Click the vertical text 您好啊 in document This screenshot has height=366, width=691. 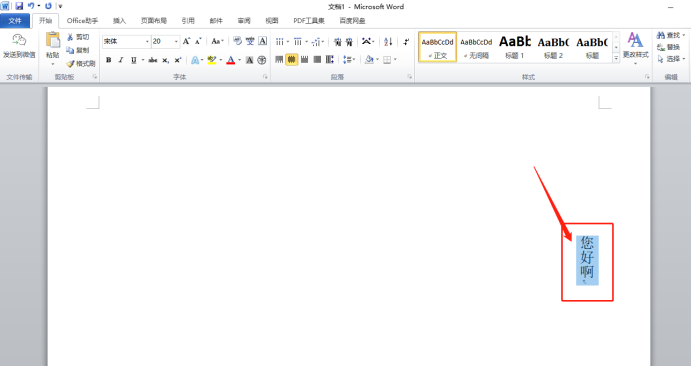587,257
